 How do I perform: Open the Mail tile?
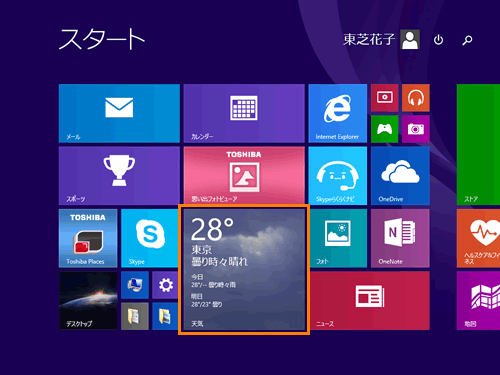pyautogui.click(x=119, y=113)
